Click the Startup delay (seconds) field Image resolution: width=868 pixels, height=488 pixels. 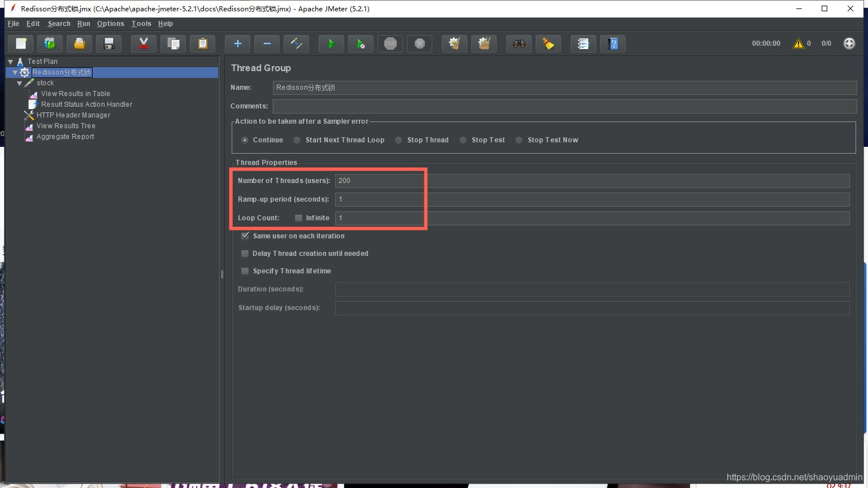pos(592,308)
